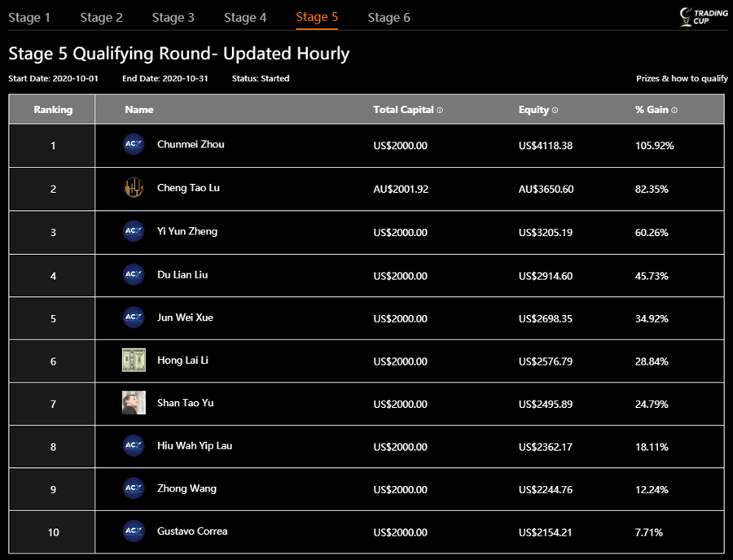Screen dimensions: 733x560
Task: Click the % Gain column info icon
Action: pos(675,109)
